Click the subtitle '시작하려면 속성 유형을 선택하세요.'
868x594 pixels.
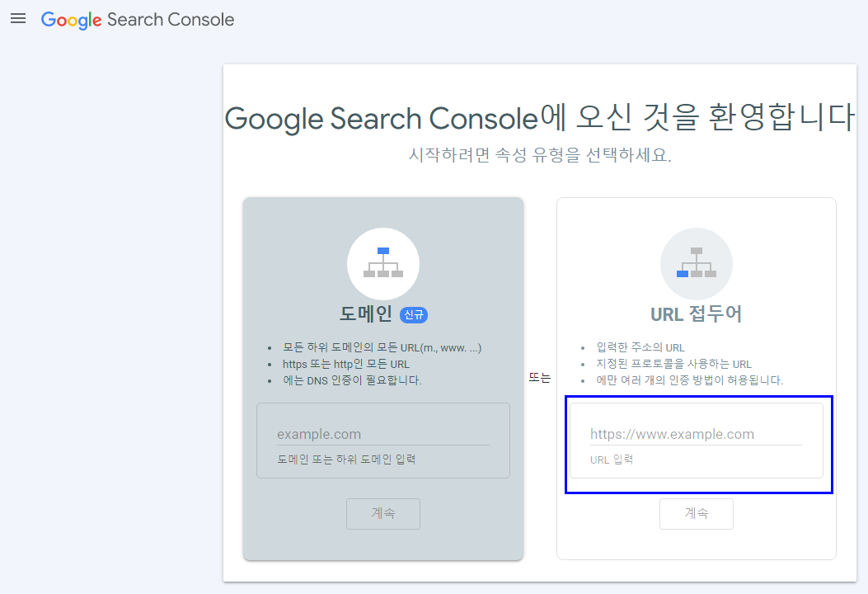[540, 155]
